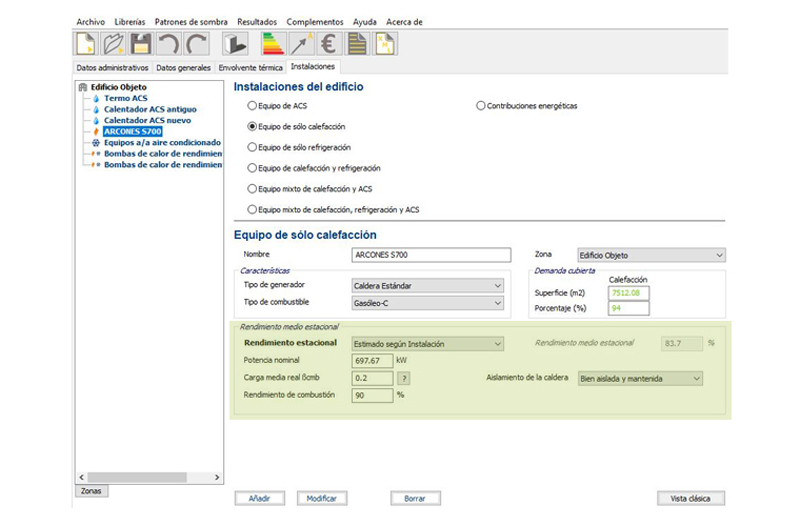Image resolution: width=800 pixels, height=526 pixels.
Task: Select Equipo mixto calefacción, refrigeración y ACS
Action: [252, 209]
